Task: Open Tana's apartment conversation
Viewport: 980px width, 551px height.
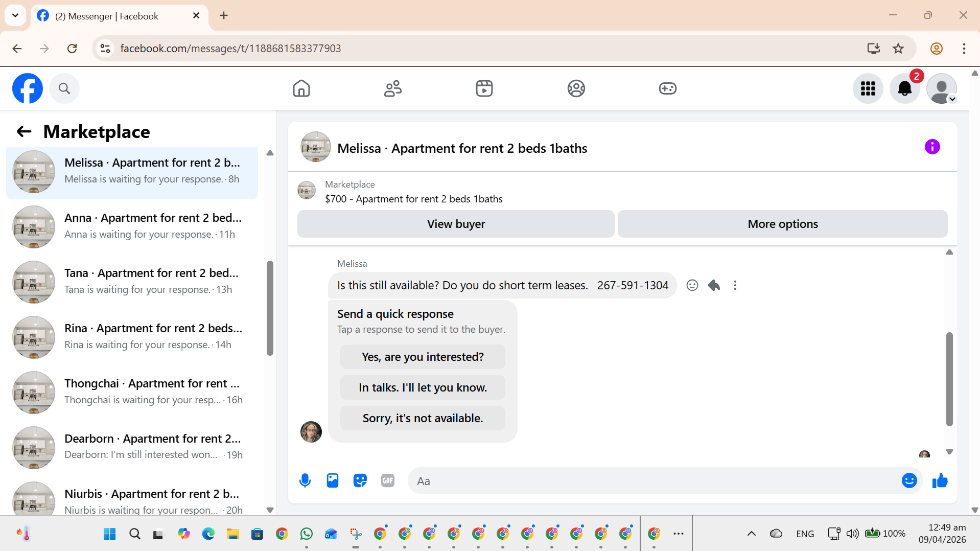Action: pyautogui.click(x=132, y=282)
